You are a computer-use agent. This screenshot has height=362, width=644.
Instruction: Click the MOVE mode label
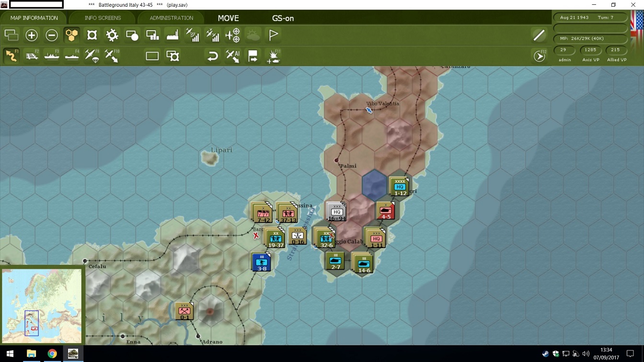[228, 18]
